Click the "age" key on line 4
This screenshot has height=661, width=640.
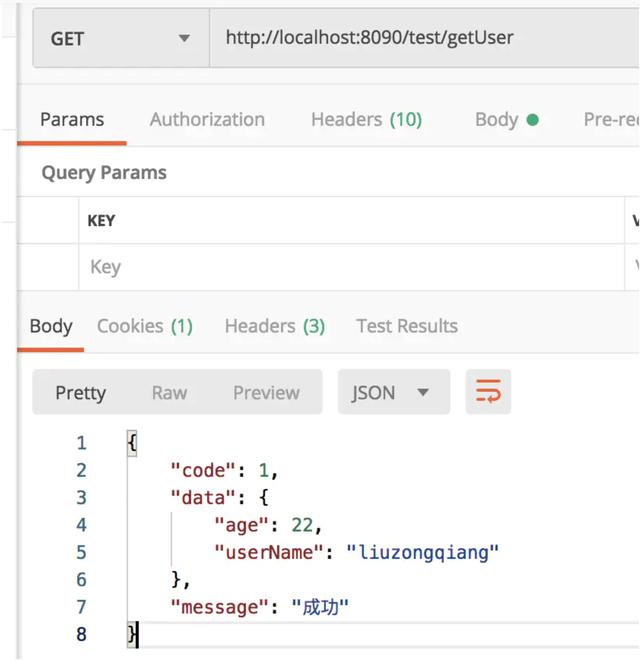pos(241,525)
